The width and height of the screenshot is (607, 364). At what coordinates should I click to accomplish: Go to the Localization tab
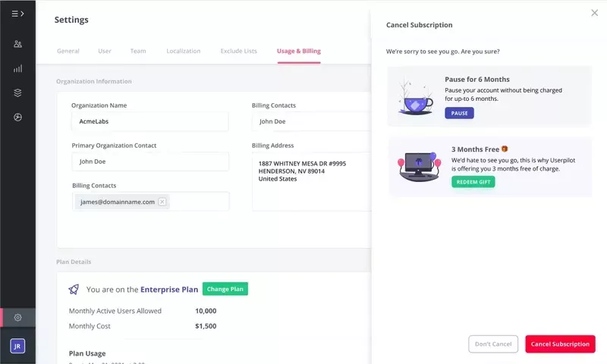(184, 51)
